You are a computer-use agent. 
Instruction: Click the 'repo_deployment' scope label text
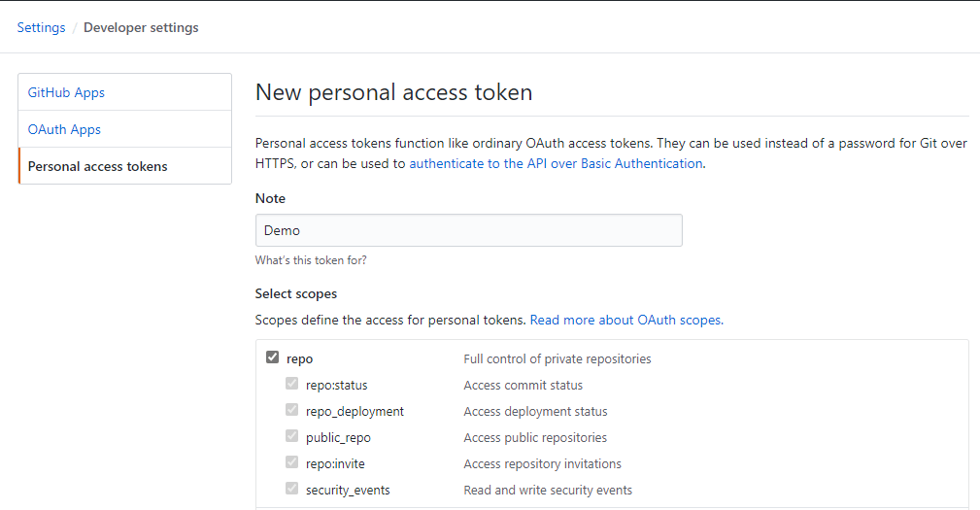tap(355, 411)
